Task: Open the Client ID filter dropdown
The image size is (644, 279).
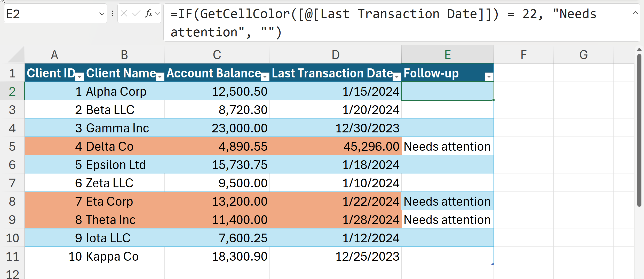Action: coord(80,77)
